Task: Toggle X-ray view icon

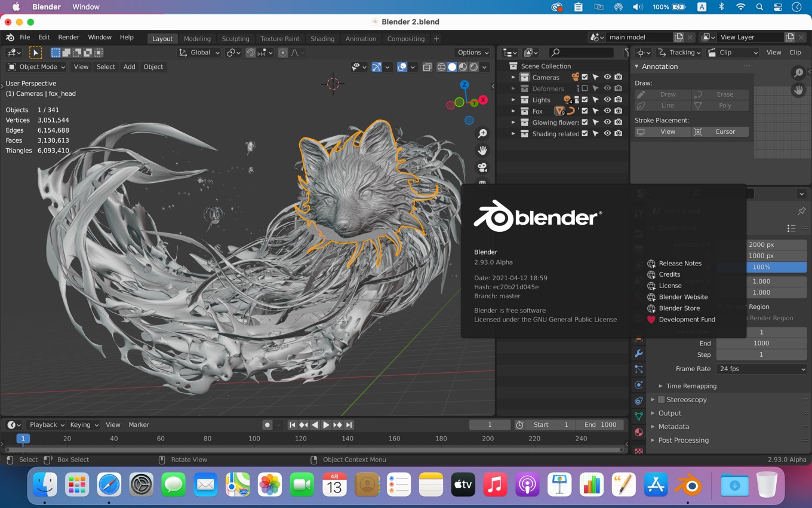Action: [x=427, y=67]
